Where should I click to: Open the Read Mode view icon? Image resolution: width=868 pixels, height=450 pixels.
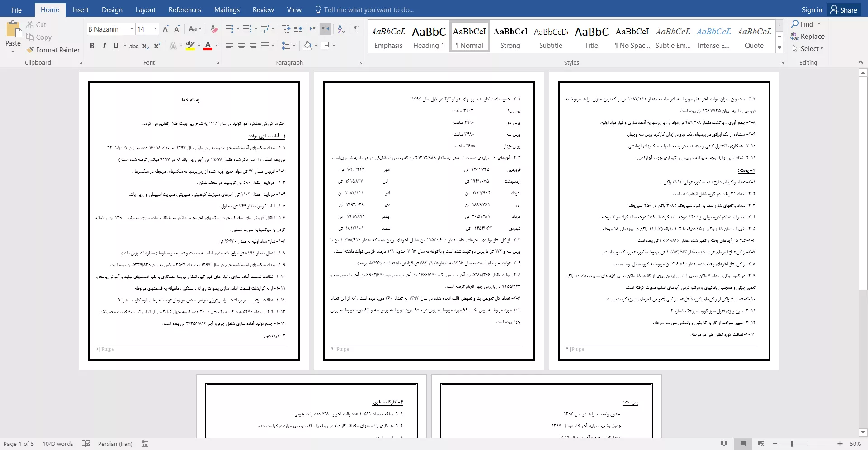(724, 444)
